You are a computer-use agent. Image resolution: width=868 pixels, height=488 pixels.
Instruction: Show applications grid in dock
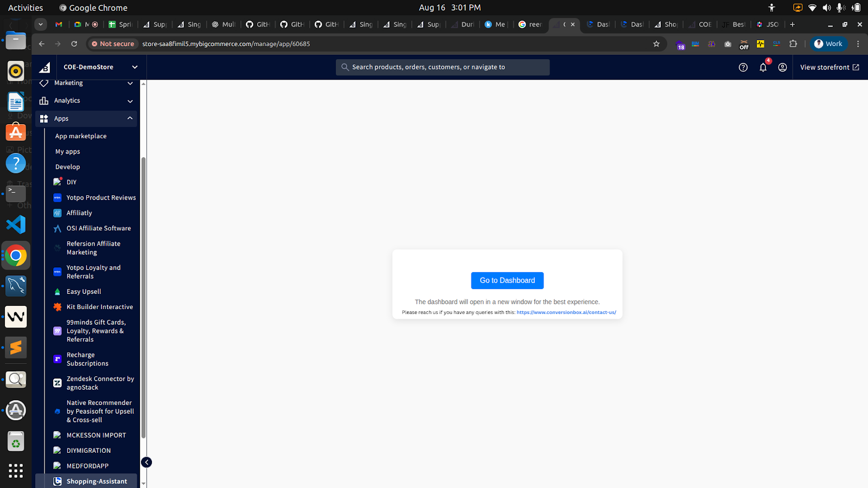click(x=16, y=471)
